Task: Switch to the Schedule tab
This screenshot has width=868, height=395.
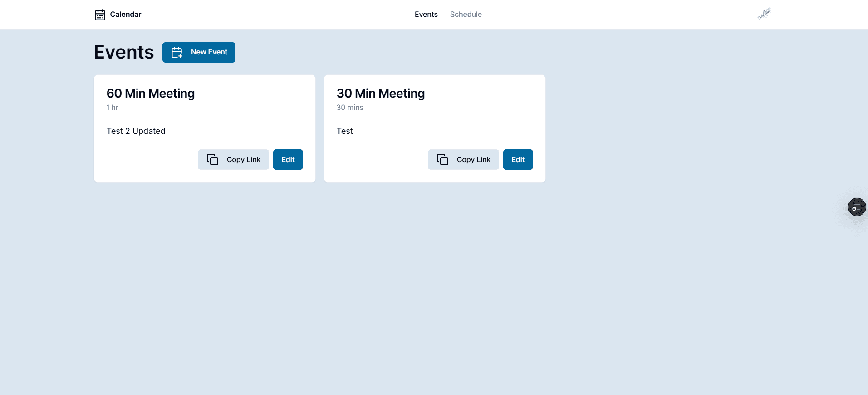Action: coord(466,15)
